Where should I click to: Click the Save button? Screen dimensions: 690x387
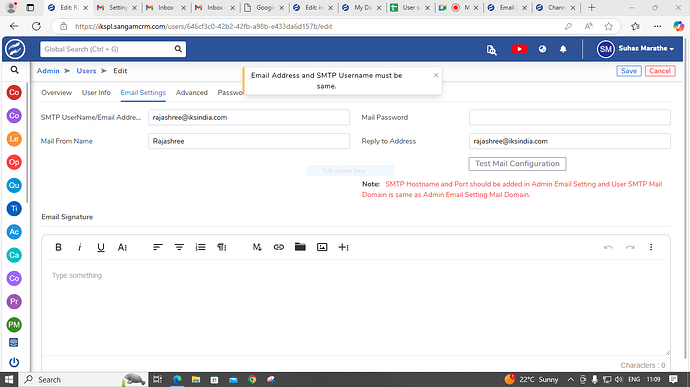[x=628, y=71]
